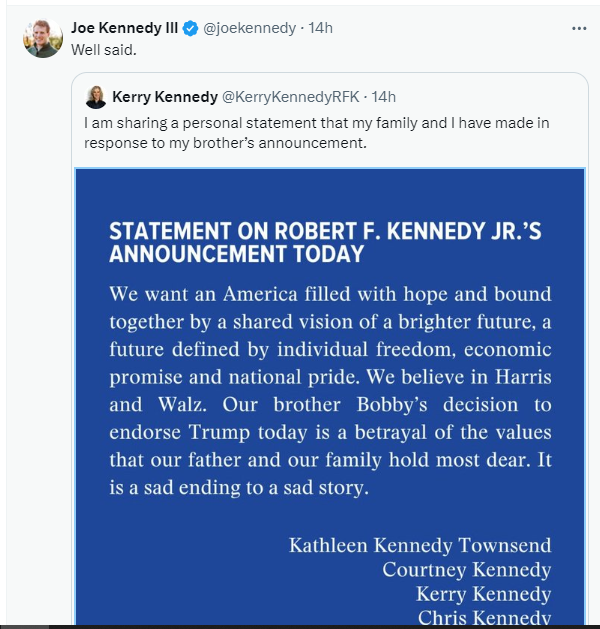Open the three-dot more options menu

579,28
